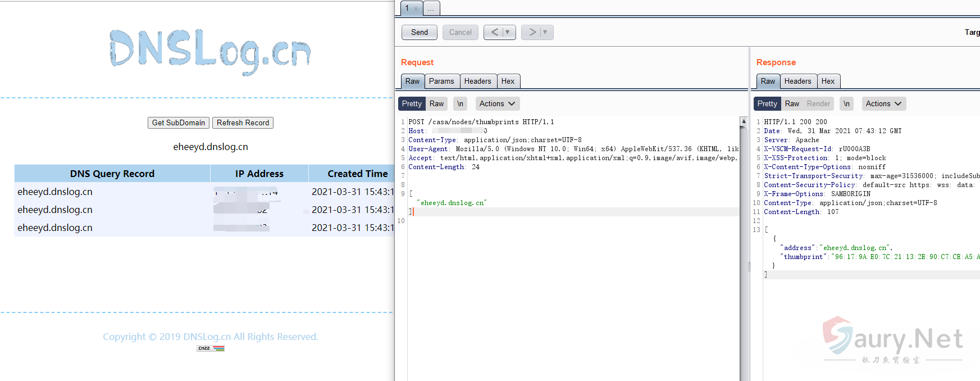Expand the response Actions dropdown
The height and width of the screenshot is (381, 980).
coord(883,104)
